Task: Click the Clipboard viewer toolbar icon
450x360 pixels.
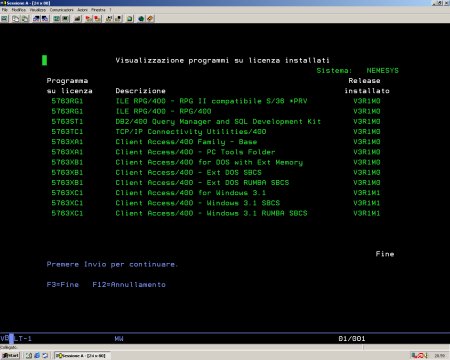Action: pos(129,19)
